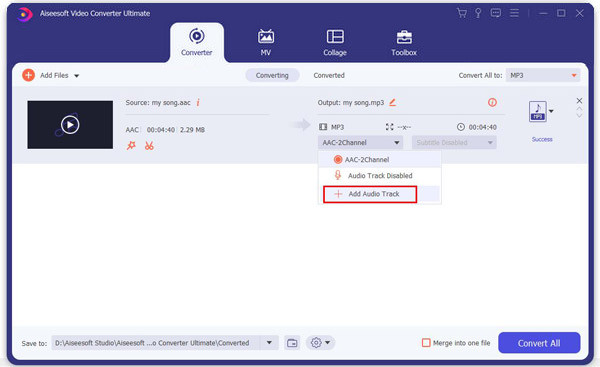Move the file item up

click(579, 109)
